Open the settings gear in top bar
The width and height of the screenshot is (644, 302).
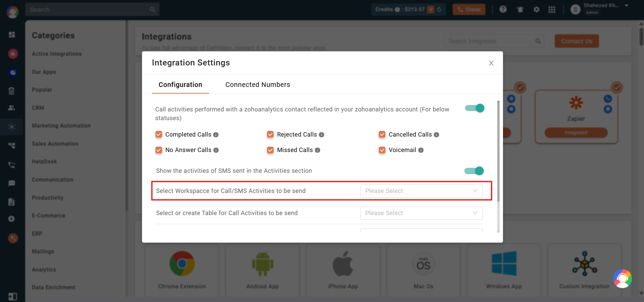[537, 9]
